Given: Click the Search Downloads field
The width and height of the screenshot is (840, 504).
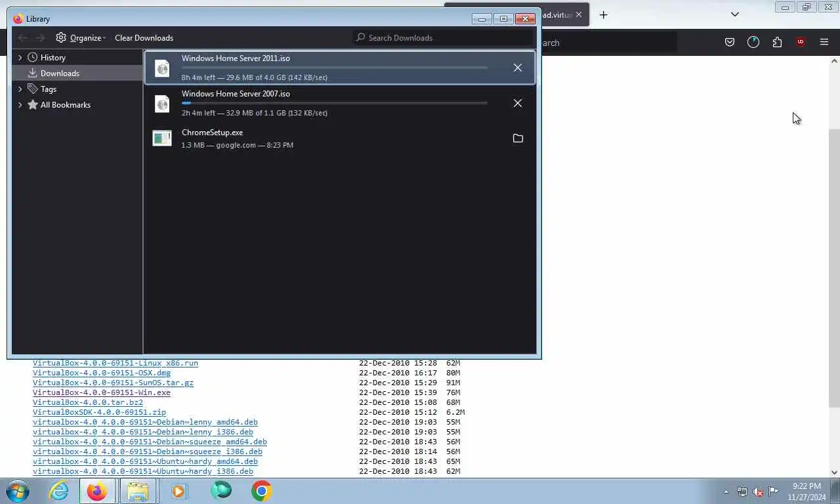Looking at the screenshot, I should [443, 37].
